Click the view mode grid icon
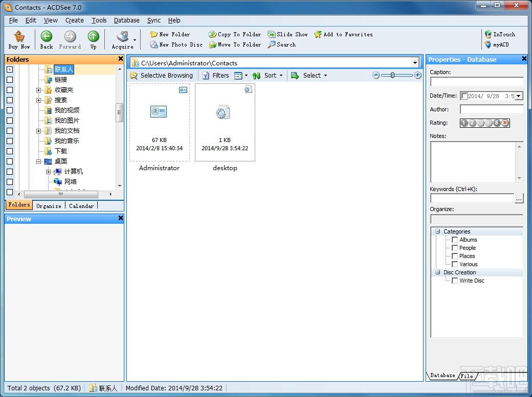The width and height of the screenshot is (532, 397). coord(238,75)
